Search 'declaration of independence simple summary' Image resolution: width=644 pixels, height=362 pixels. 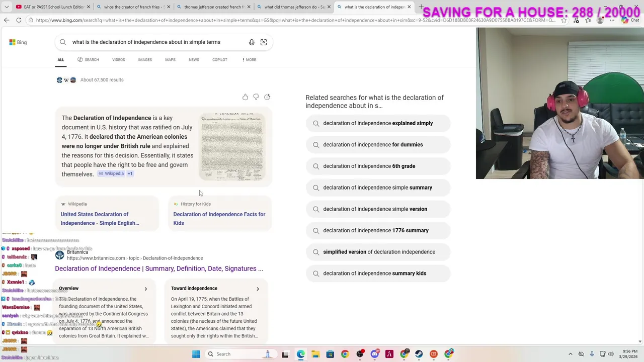[378, 188]
